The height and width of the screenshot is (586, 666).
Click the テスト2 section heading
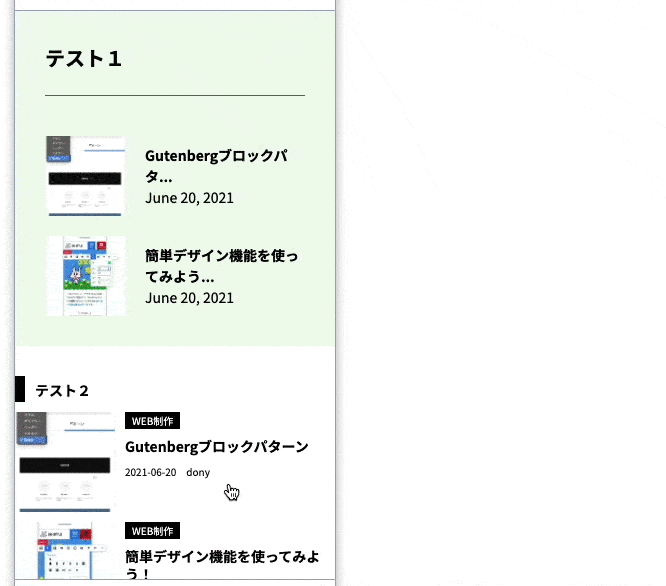click(62, 390)
